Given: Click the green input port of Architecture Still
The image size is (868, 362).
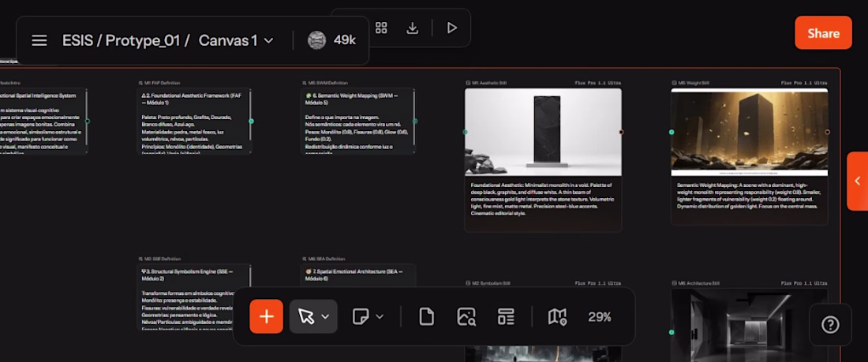Looking at the screenshot, I should (x=672, y=332).
